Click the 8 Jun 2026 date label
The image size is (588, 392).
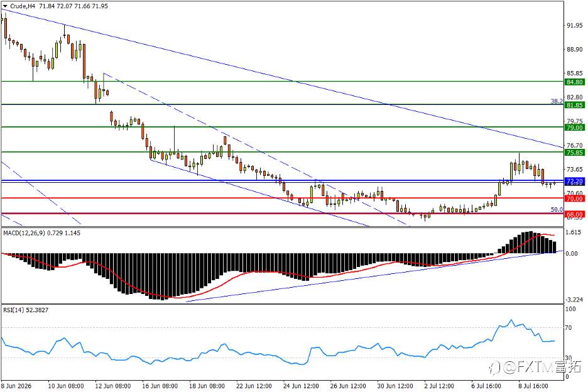(x=16, y=386)
